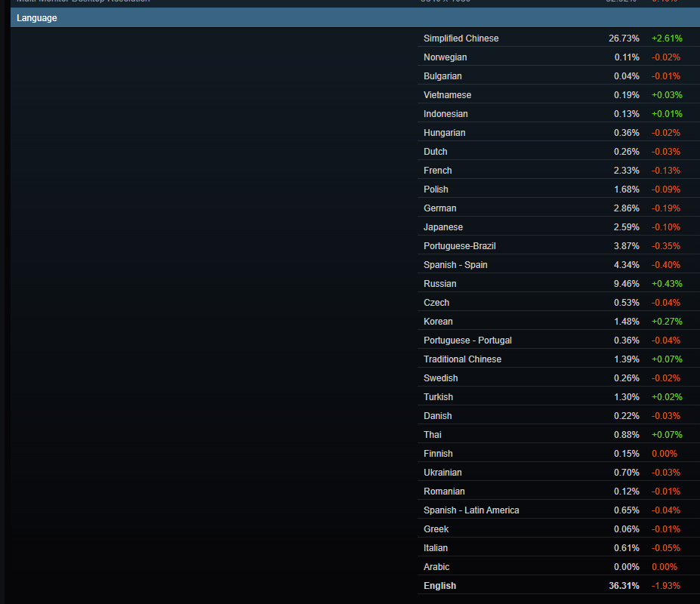Click the 2.33% French share value
Viewport: 700px width, 604px height.
626,171
